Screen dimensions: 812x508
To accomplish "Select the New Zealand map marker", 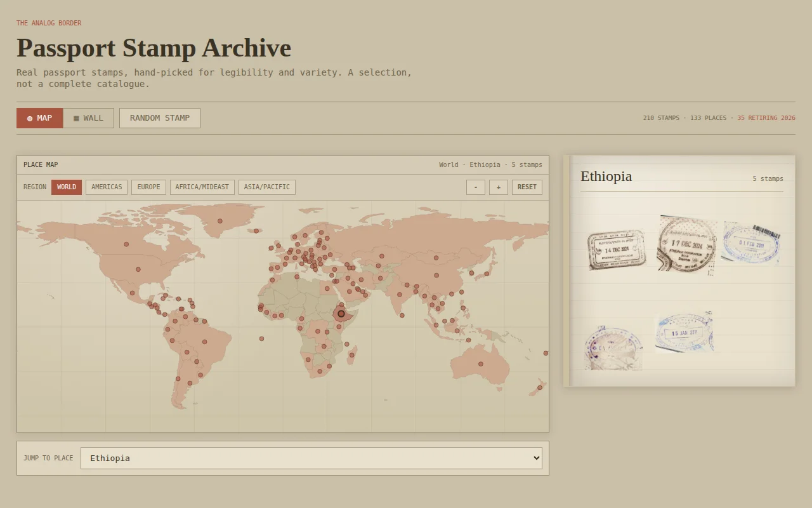I will 540,387.
